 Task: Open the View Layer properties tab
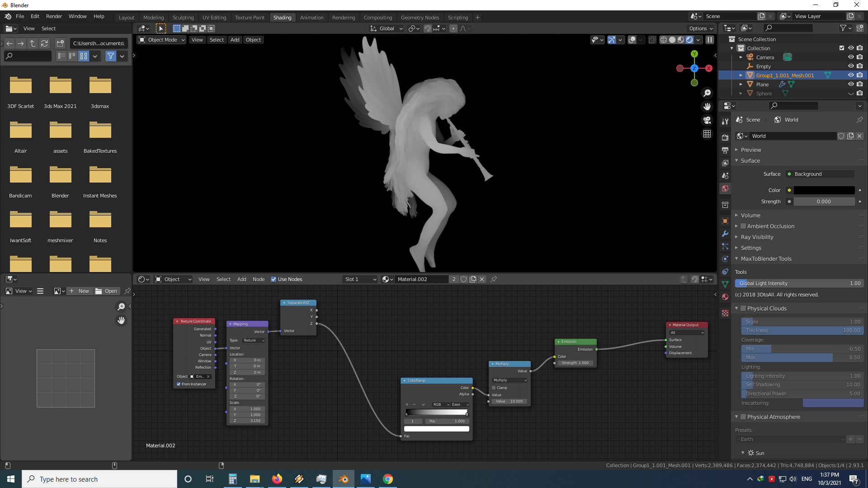pyautogui.click(x=725, y=163)
